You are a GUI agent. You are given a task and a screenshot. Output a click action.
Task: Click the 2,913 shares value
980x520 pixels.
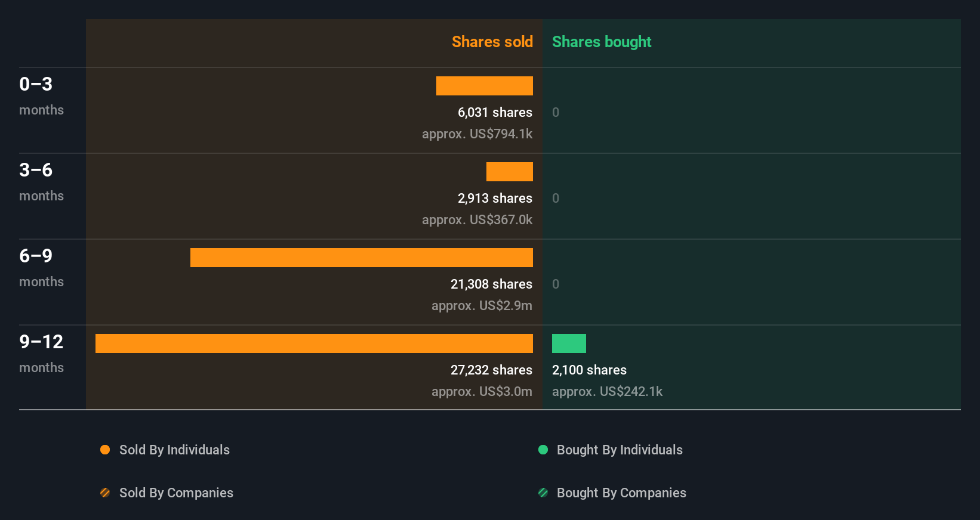[x=495, y=198]
